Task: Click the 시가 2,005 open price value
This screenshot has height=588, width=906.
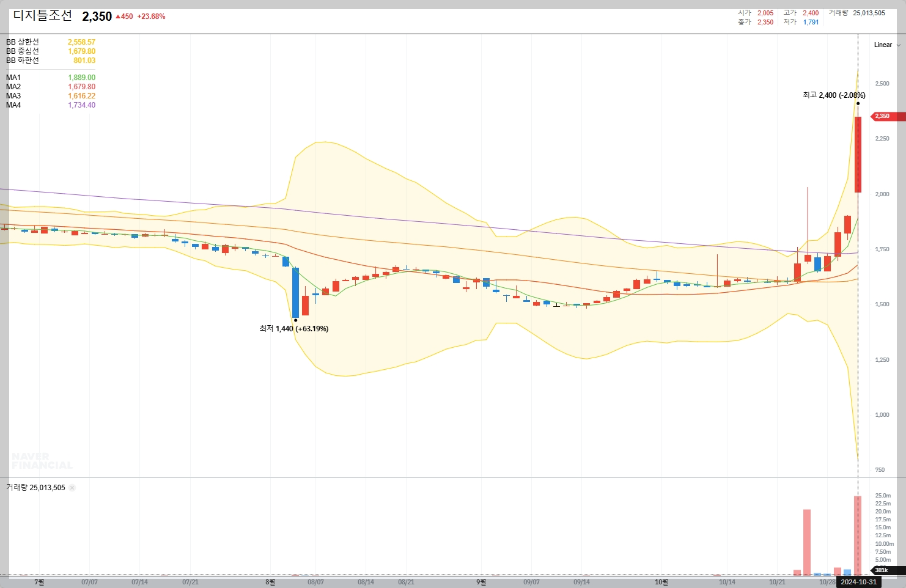Action: coord(765,13)
